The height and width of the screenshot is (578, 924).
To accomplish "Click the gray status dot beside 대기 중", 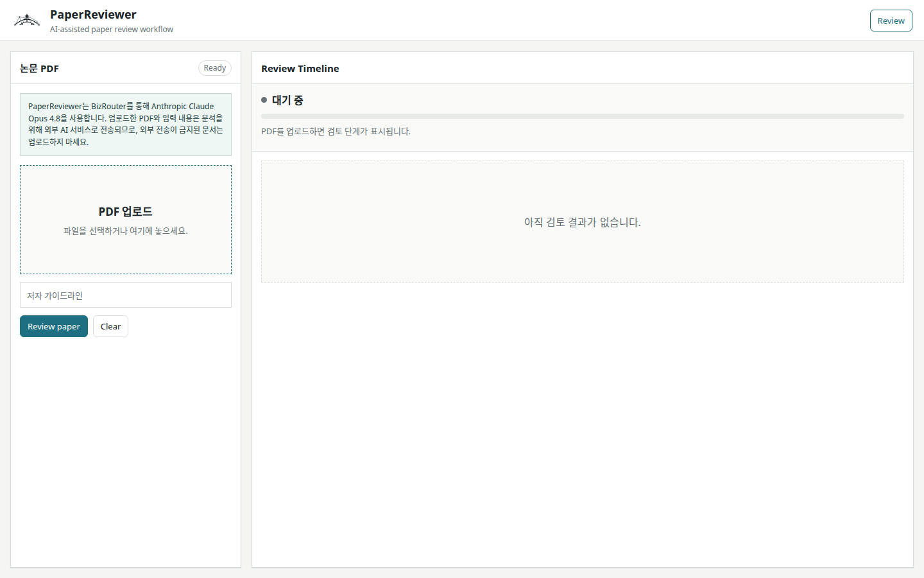I will click(x=264, y=100).
